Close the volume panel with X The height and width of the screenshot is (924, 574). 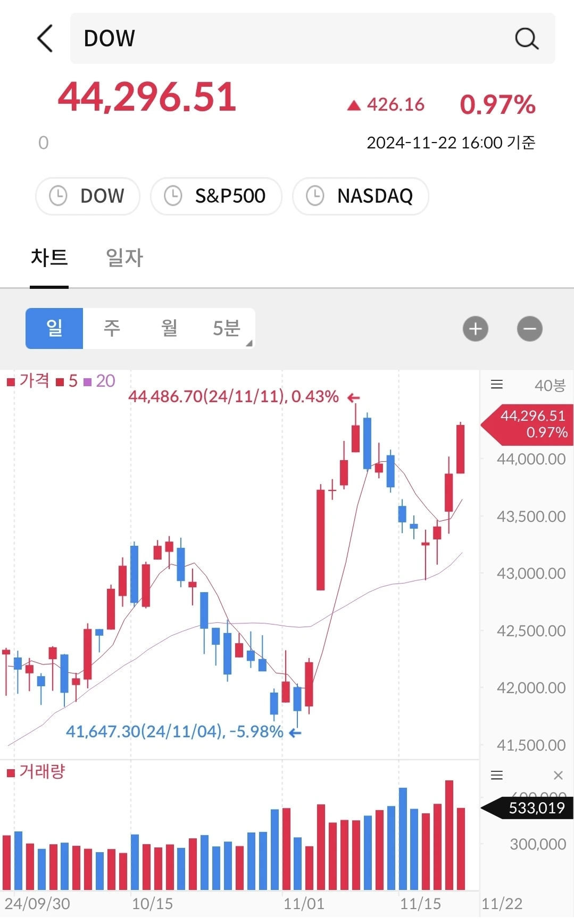[x=558, y=775]
